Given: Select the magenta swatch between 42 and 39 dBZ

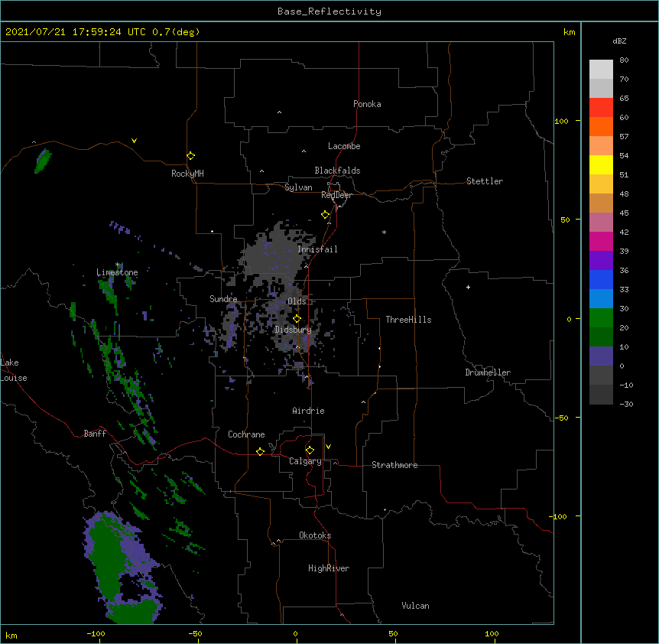Looking at the screenshot, I should pyautogui.click(x=601, y=242).
